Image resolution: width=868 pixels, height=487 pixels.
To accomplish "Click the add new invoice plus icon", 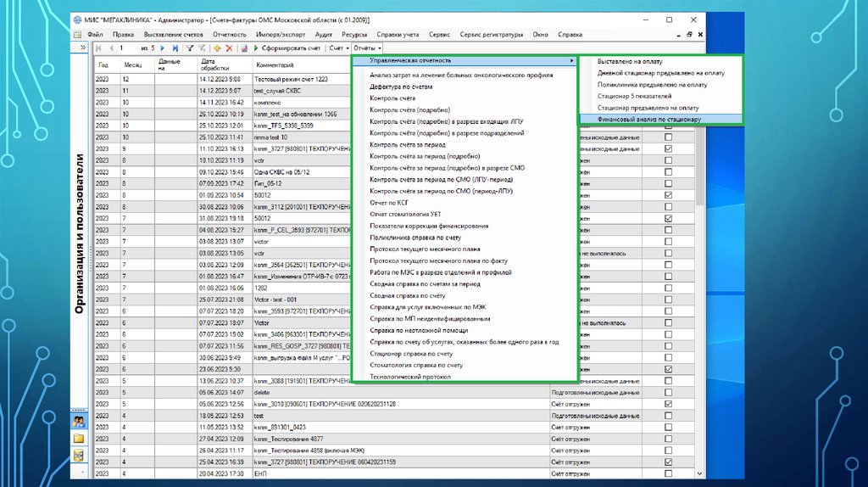I will click(x=216, y=48).
